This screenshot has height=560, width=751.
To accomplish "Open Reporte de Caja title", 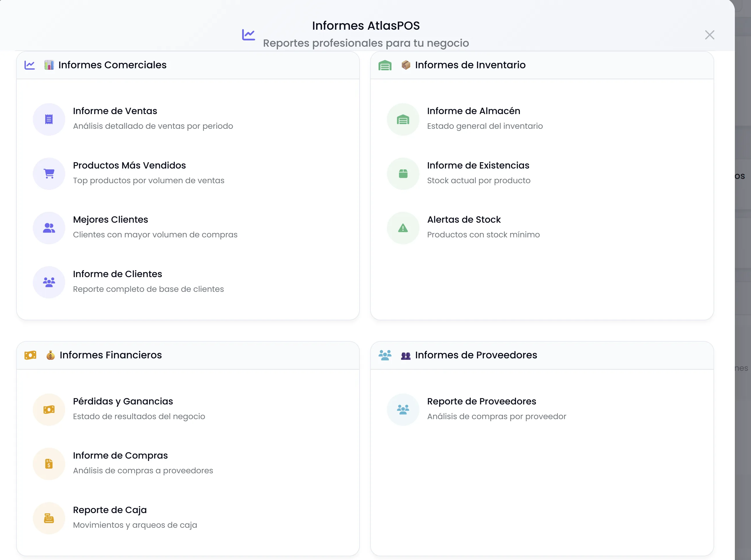I will tap(110, 510).
